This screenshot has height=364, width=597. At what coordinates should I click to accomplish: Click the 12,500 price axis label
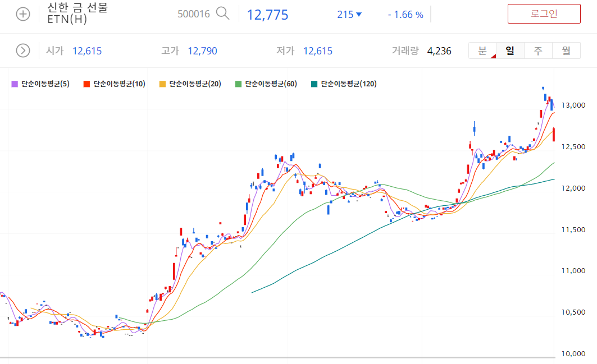573,147
